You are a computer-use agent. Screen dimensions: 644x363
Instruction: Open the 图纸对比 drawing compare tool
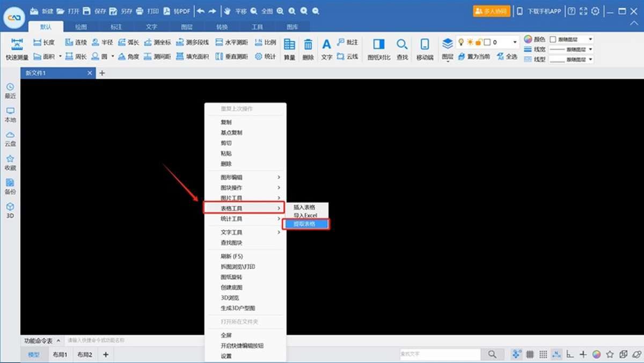click(x=379, y=49)
